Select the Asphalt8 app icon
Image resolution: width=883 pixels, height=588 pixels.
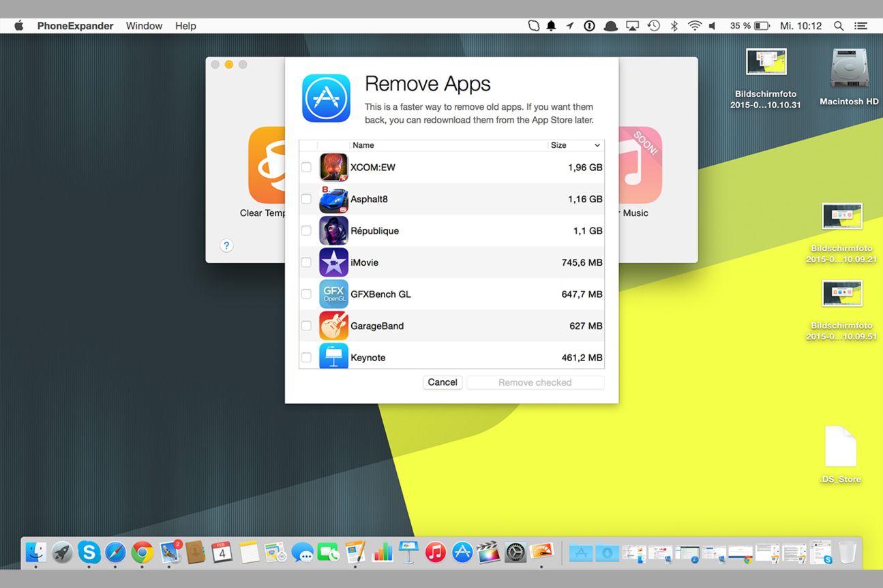333,200
